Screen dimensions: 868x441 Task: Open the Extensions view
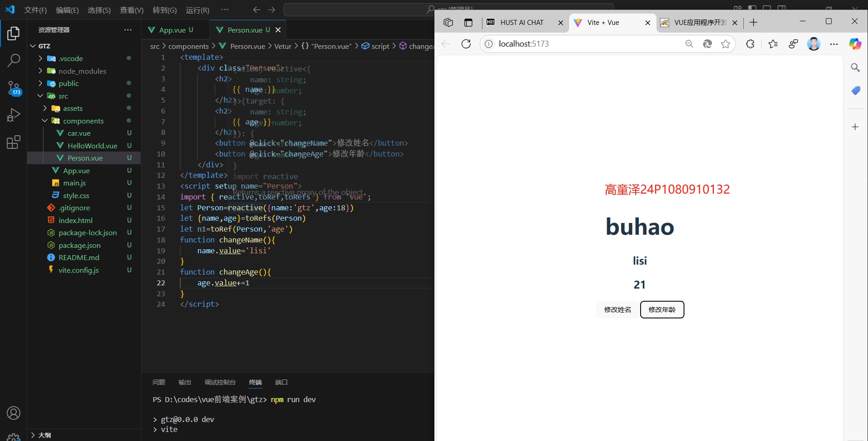click(x=14, y=142)
